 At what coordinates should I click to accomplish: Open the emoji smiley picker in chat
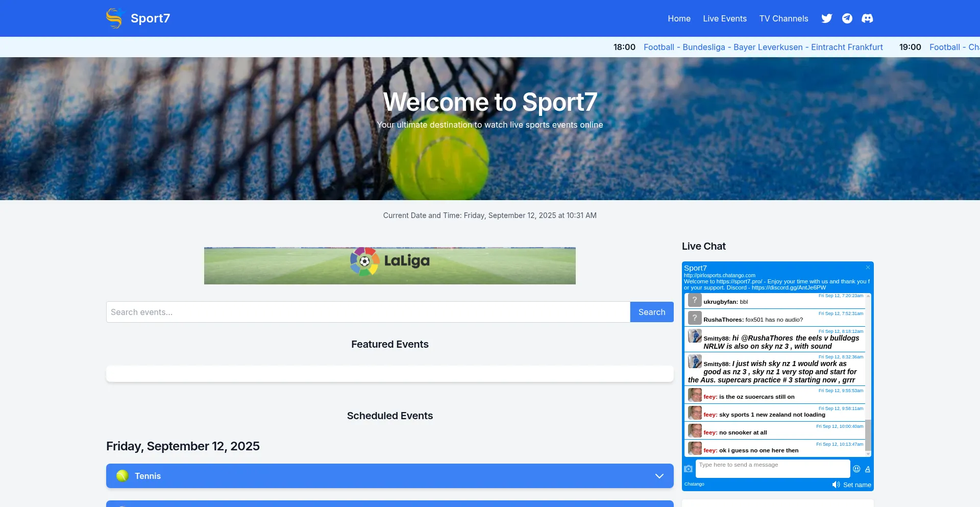(x=857, y=469)
